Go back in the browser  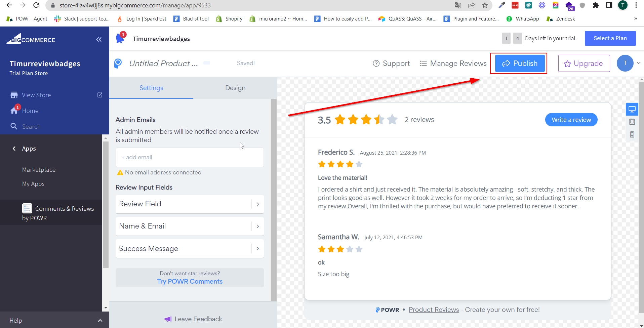(9, 5)
